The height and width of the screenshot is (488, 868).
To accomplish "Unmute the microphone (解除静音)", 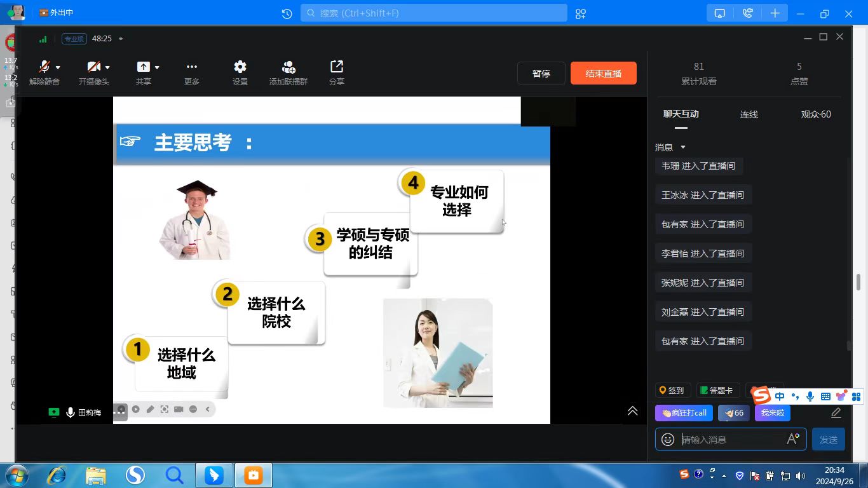I will tap(43, 67).
